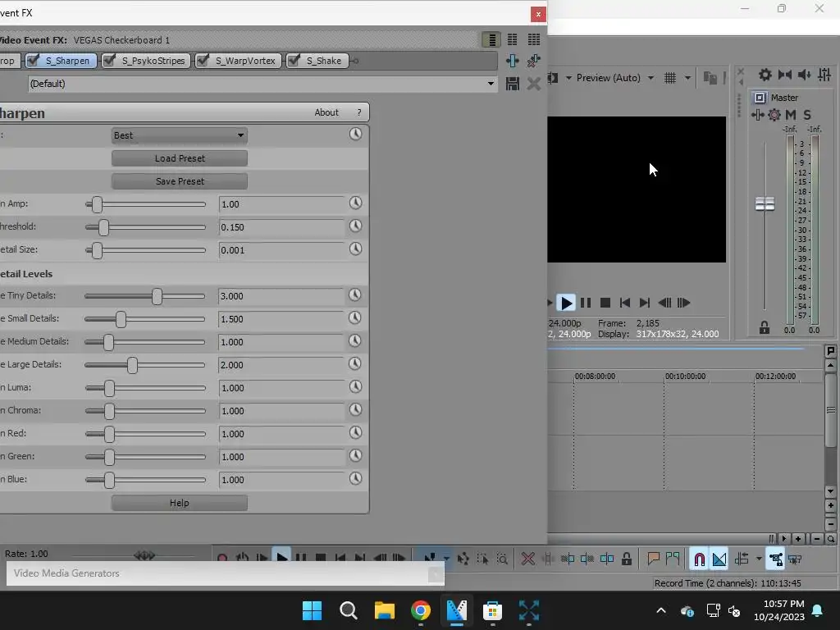The width and height of the screenshot is (840, 630).
Task: Open the normal edit tool dropdown arrow
Action: [x=446, y=558]
